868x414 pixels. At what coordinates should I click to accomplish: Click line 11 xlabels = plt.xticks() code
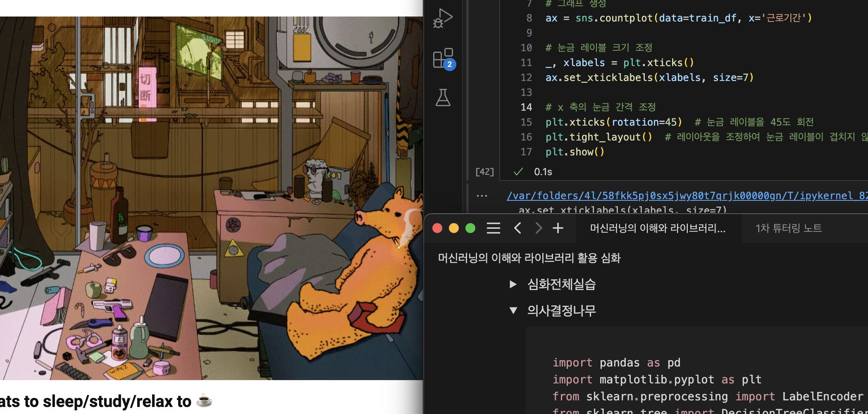620,63
